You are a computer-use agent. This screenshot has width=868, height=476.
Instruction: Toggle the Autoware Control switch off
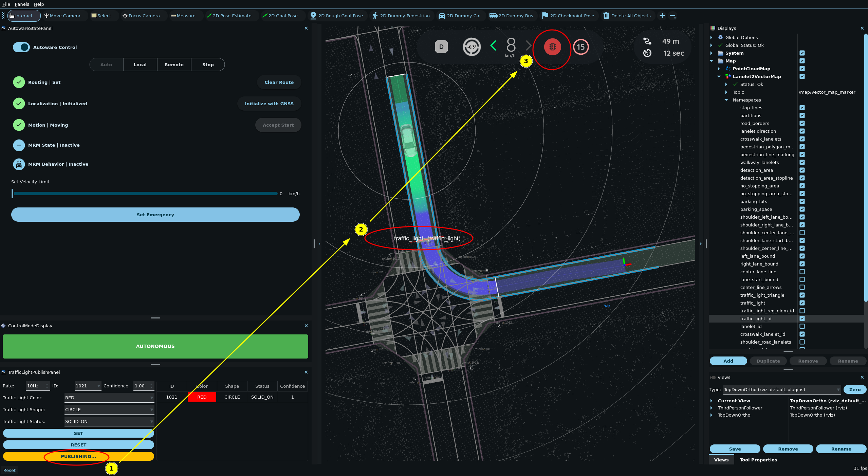pyautogui.click(x=21, y=47)
